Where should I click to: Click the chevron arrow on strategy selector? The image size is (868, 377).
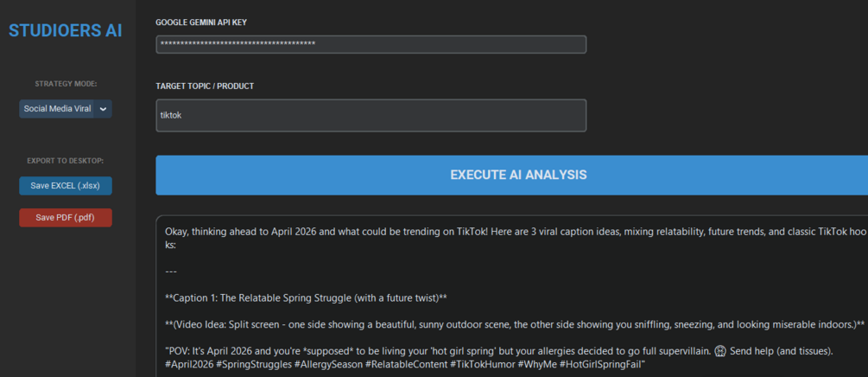coord(103,109)
